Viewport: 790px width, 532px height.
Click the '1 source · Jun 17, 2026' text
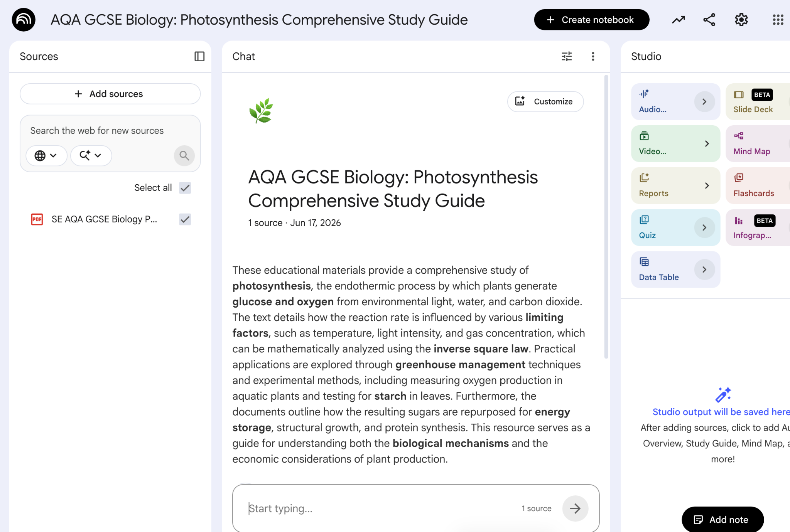294,223
